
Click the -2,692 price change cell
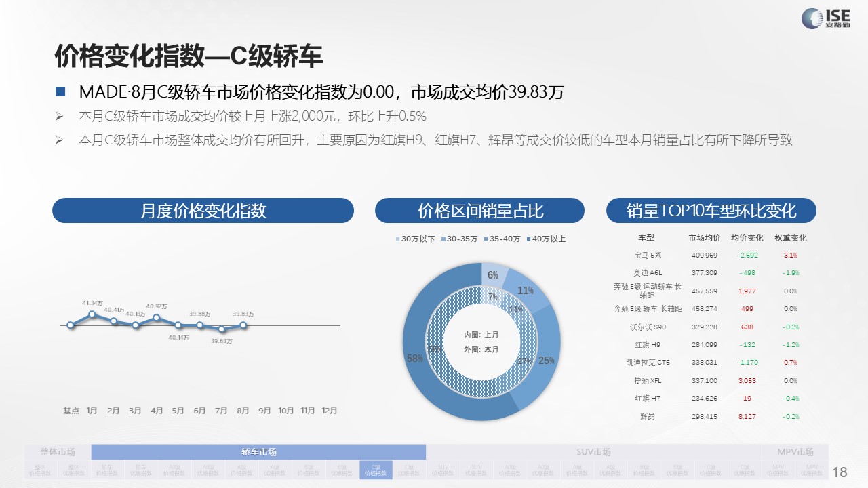[747, 256]
